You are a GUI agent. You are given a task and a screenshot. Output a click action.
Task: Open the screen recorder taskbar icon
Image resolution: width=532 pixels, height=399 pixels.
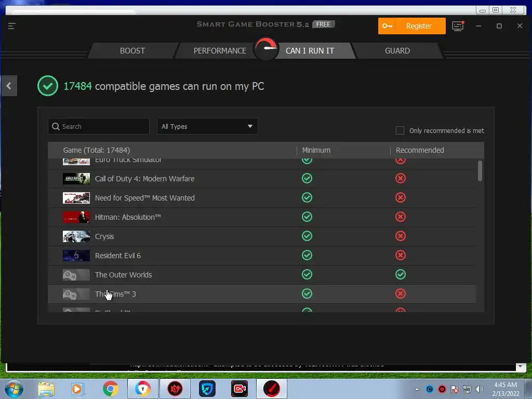pos(240,389)
